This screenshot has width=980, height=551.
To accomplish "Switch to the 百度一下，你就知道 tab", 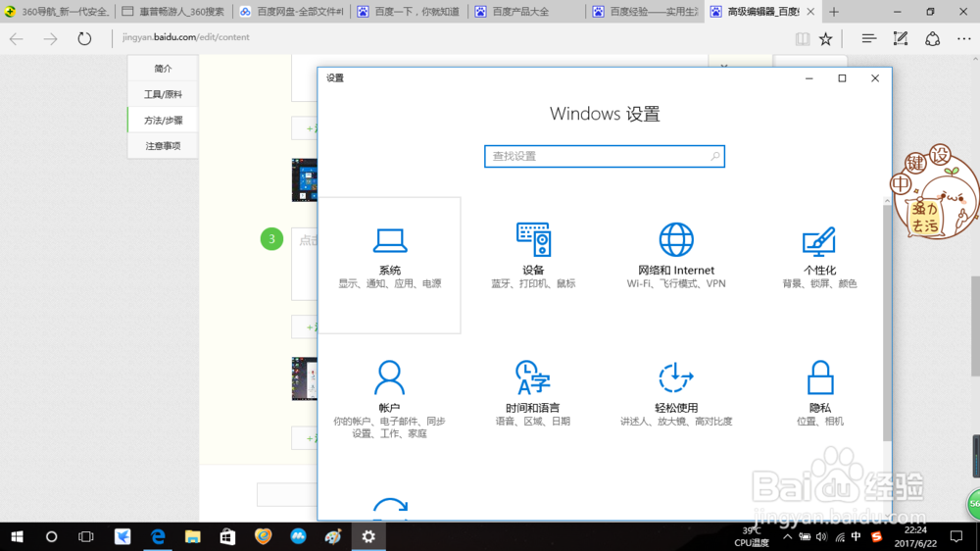I will click(409, 11).
